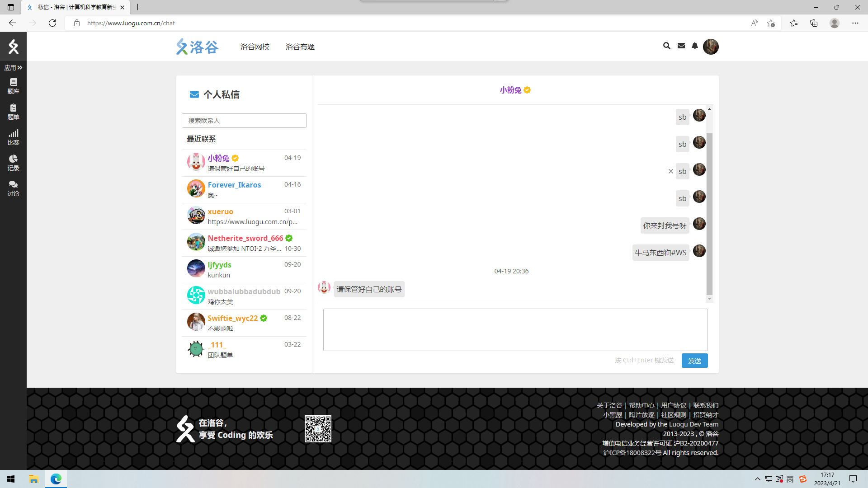Show hidden system tray icons chevron

(x=757, y=479)
